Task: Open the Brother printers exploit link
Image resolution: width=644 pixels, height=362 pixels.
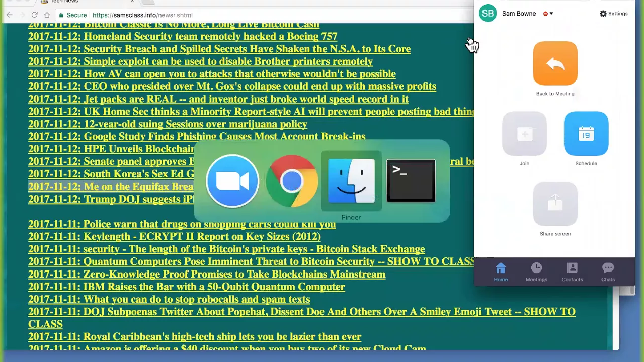Action: [200, 61]
